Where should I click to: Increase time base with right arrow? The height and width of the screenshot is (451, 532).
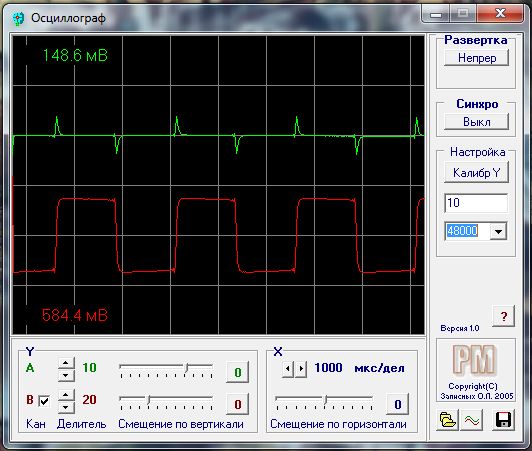pos(301,368)
